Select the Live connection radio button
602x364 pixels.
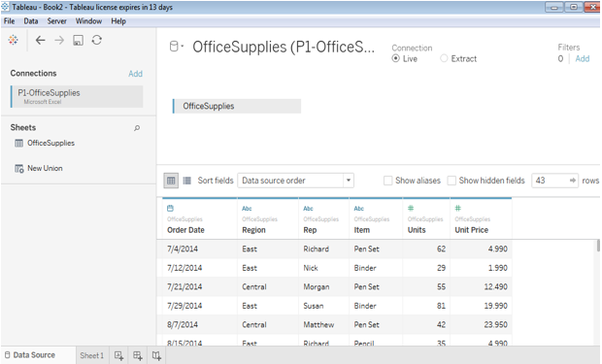395,58
